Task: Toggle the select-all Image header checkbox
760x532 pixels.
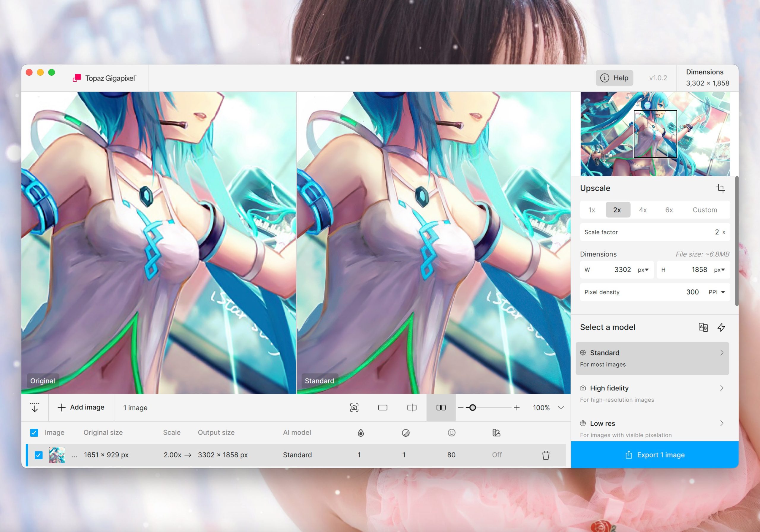Action: point(34,432)
